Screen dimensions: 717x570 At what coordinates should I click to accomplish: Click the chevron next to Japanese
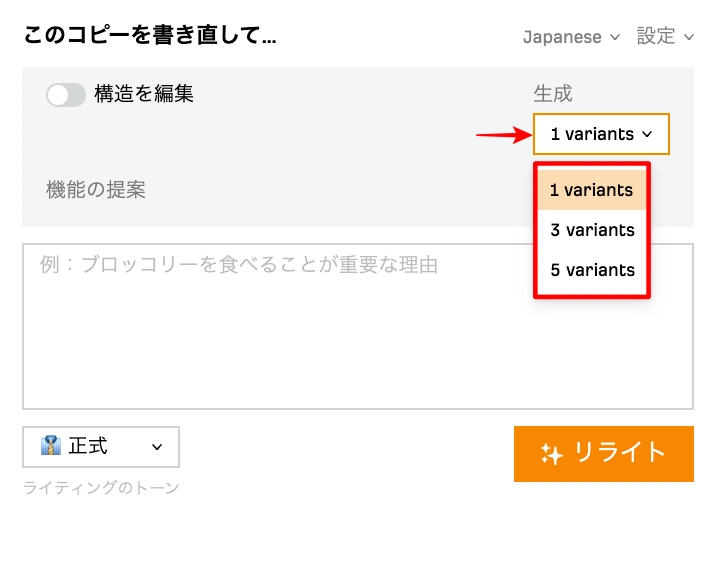[x=615, y=37]
